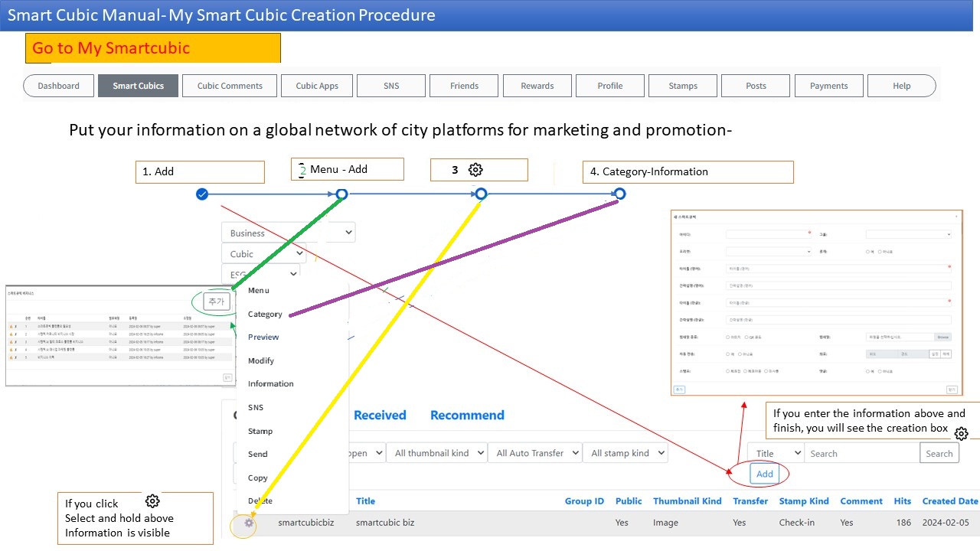Screen dimensions: 980x551
Task: Click the blue checkmark step 1 marker
Action: click(x=202, y=194)
